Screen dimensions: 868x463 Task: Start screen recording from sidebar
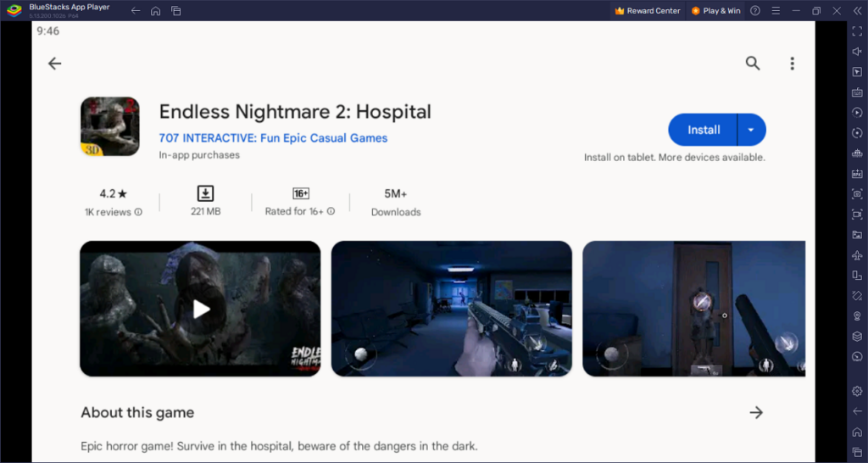click(857, 215)
